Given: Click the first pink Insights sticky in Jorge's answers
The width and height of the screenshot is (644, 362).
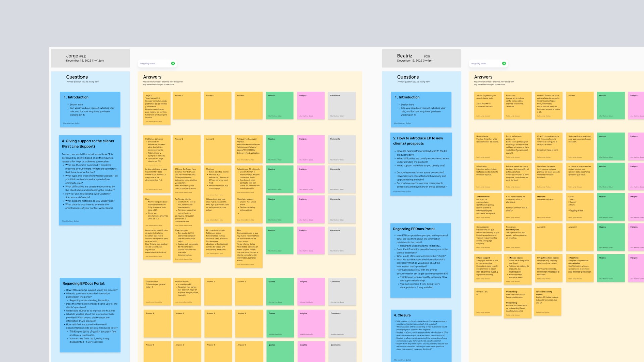Looking at the screenshot, I should (x=311, y=105).
